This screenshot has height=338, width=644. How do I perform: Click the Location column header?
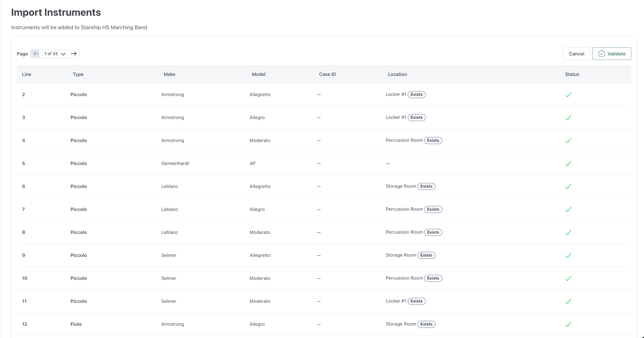coord(397,74)
